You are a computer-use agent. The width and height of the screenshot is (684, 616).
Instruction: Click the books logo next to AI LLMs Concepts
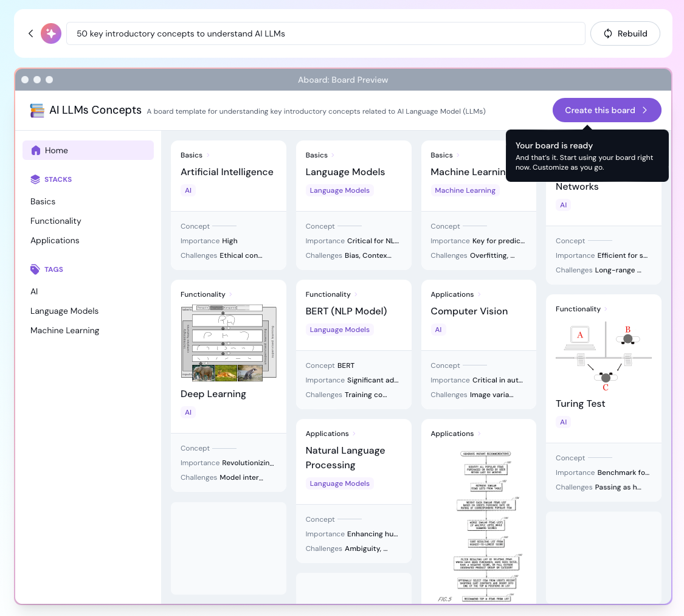tap(36, 110)
